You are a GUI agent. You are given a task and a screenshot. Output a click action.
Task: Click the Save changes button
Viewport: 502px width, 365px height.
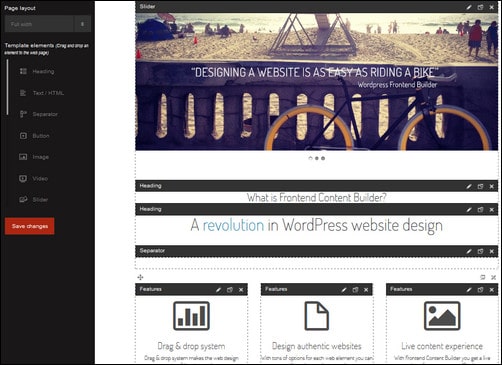30,226
